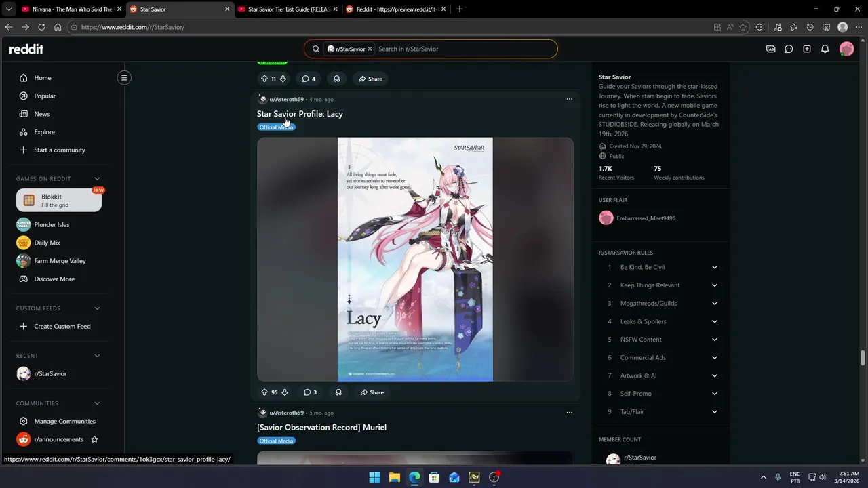
Task: Open Muriel Savior Observation Record post
Action: 321,428
